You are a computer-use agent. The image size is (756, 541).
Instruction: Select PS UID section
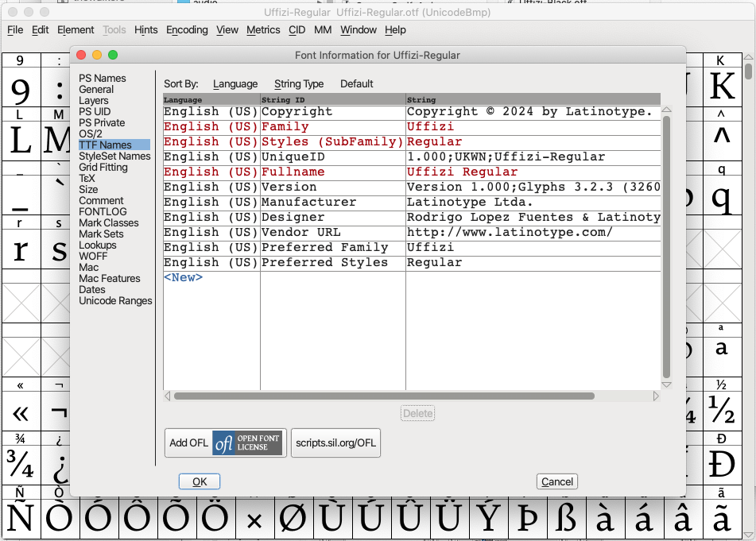pos(95,111)
